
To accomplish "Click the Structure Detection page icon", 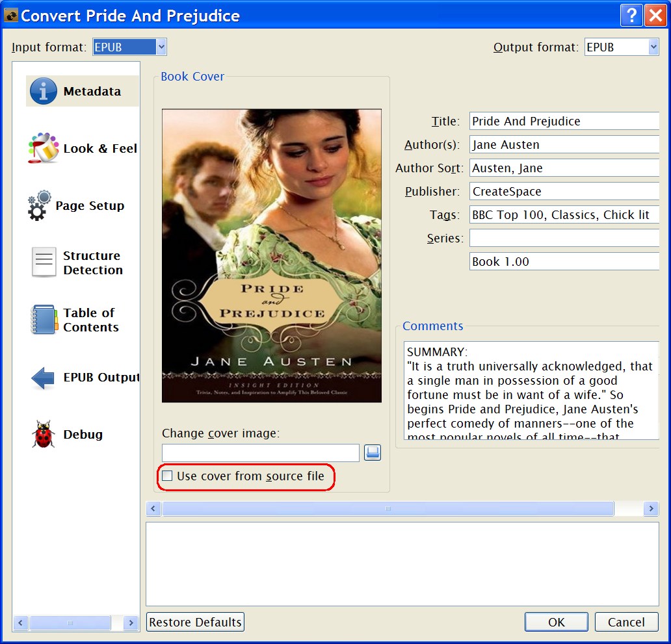I will click(x=44, y=262).
